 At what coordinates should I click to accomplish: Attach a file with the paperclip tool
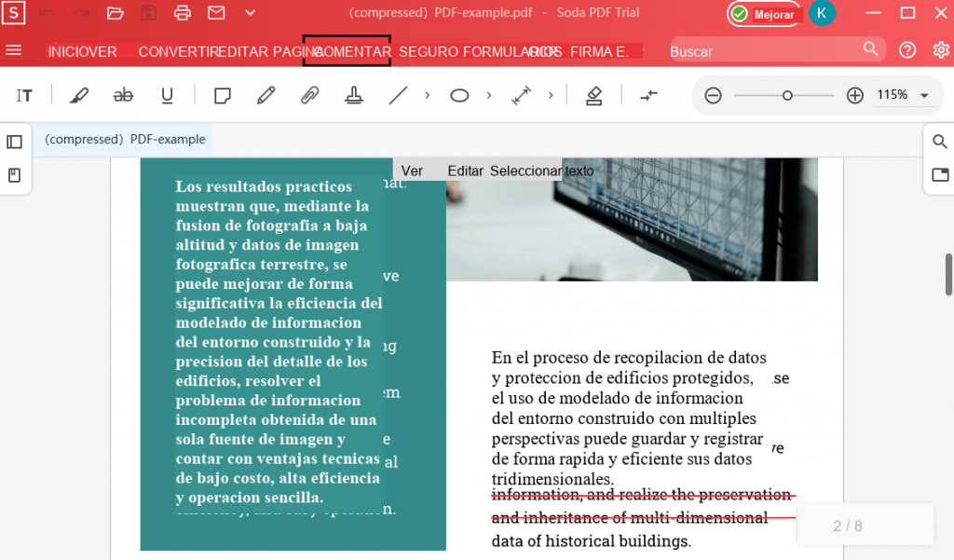309,96
